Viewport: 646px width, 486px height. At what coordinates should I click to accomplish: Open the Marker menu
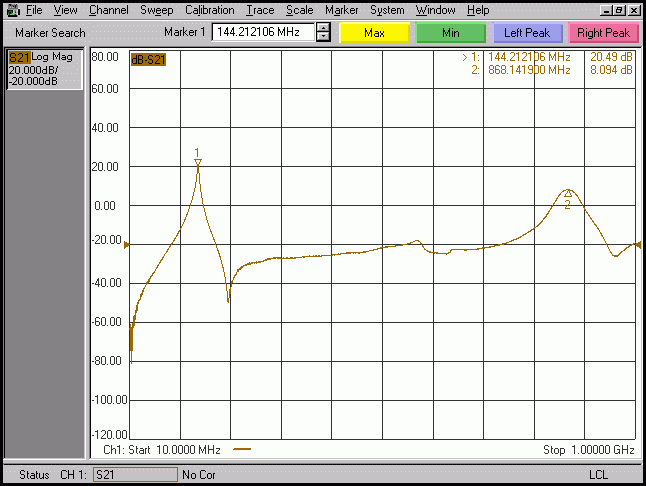pos(342,10)
